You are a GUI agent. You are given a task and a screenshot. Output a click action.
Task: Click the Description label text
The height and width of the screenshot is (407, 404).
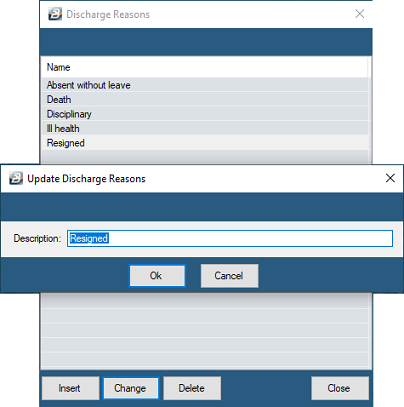[x=37, y=238]
